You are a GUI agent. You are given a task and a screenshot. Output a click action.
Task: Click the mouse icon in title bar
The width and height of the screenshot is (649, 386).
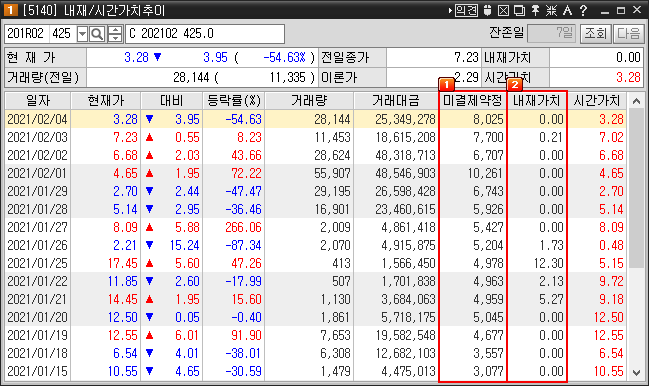coord(488,10)
